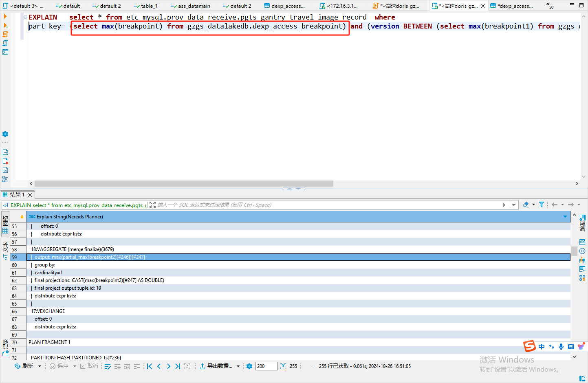Open the variables panel icon
Viewport: 588px width, 383px height.
point(5,170)
